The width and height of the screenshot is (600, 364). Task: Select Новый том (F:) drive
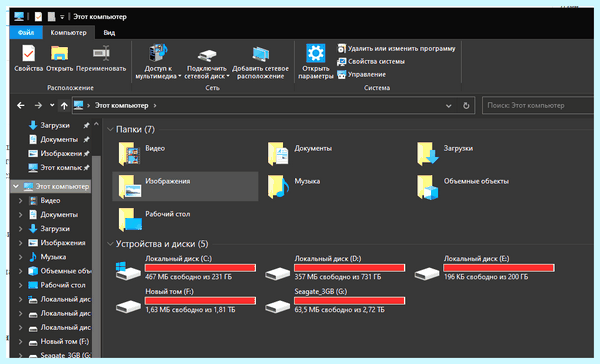[185, 301]
